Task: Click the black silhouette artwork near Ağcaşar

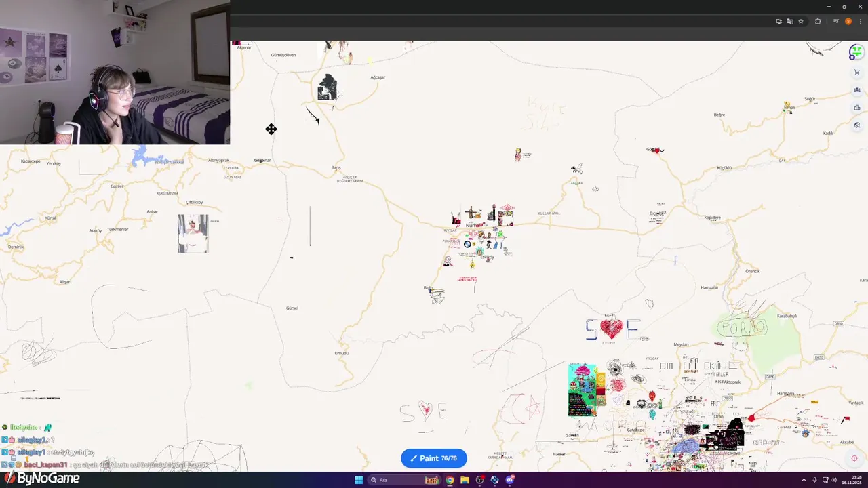Action: pos(327,87)
